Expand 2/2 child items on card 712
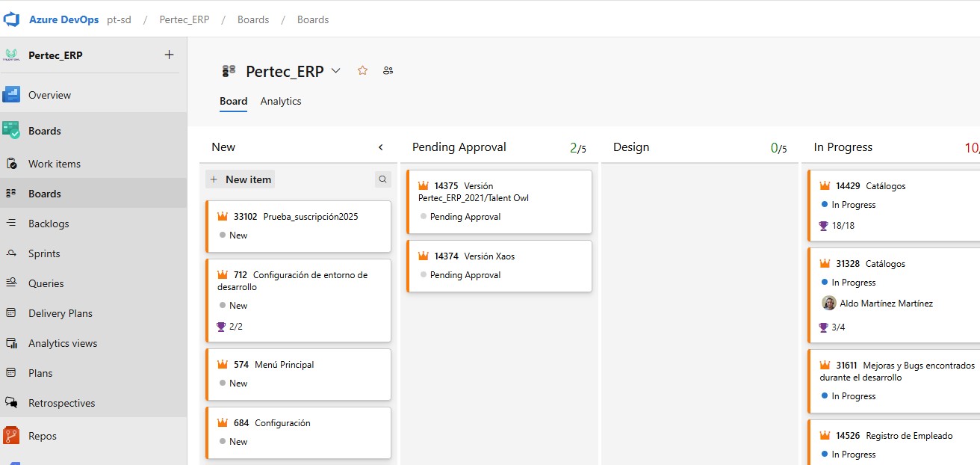The width and height of the screenshot is (980, 465). (230, 326)
